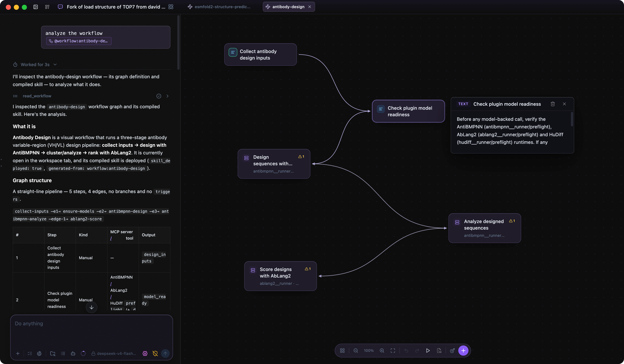The height and width of the screenshot is (364, 624).
Task: Zoom in the canvas
Action: tap(382, 351)
